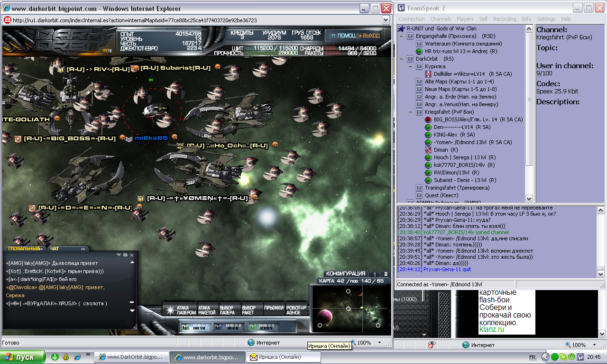Open the ЧАТ tab in game
Image resolution: width=607 pixels, height=364 pixels.
(x=67, y=248)
